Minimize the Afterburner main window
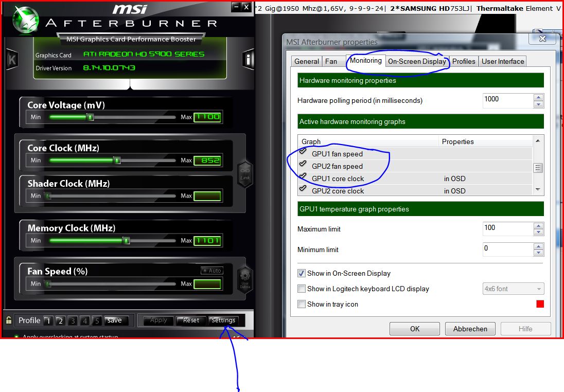 pyautogui.click(x=236, y=7)
